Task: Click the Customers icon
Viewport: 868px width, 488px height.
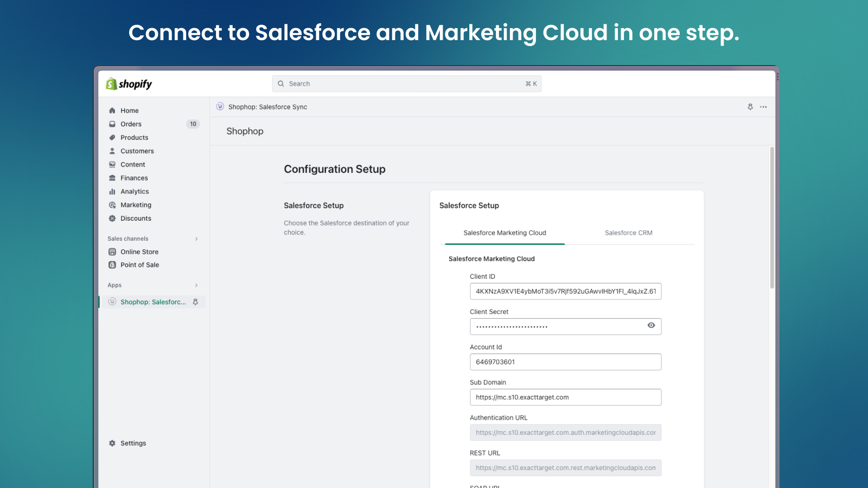Action: [112, 151]
